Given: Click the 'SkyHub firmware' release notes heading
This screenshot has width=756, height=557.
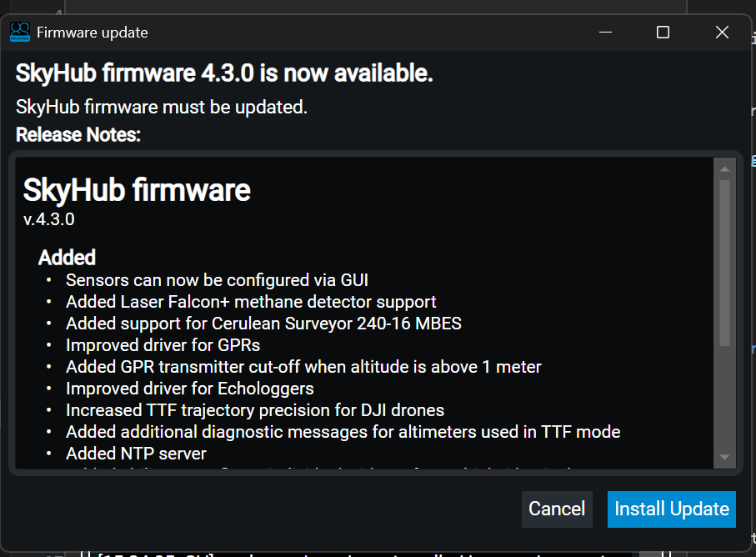Looking at the screenshot, I should pyautogui.click(x=137, y=190).
